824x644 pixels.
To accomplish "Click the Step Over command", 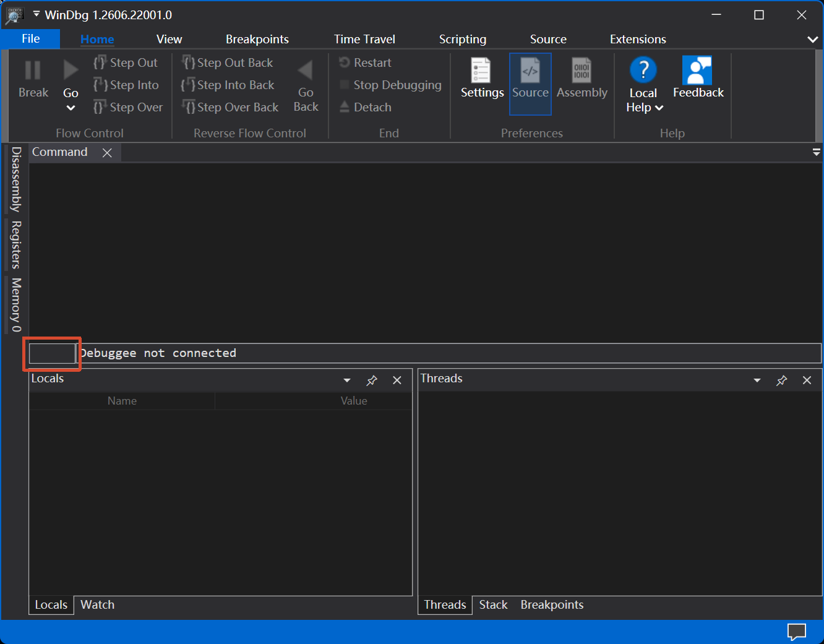I will click(128, 107).
